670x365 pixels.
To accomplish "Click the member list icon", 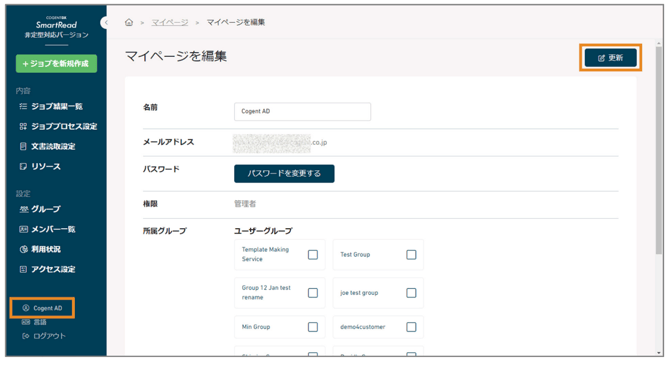I will [x=24, y=230].
